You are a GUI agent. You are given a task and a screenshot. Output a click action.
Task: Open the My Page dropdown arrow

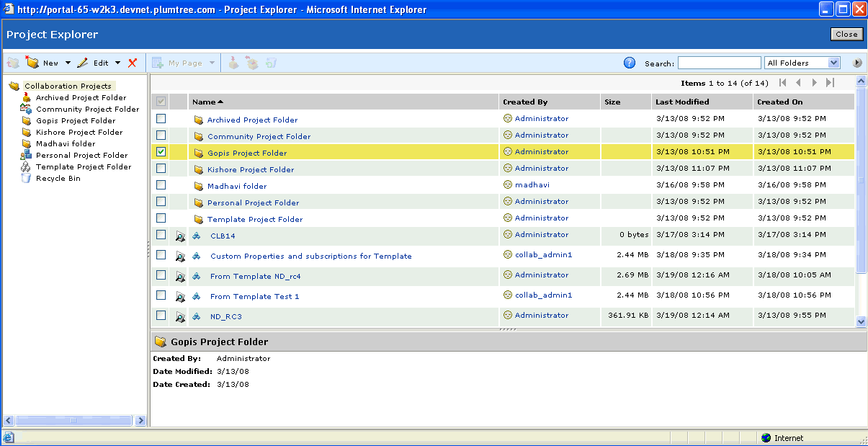tap(212, 63)
